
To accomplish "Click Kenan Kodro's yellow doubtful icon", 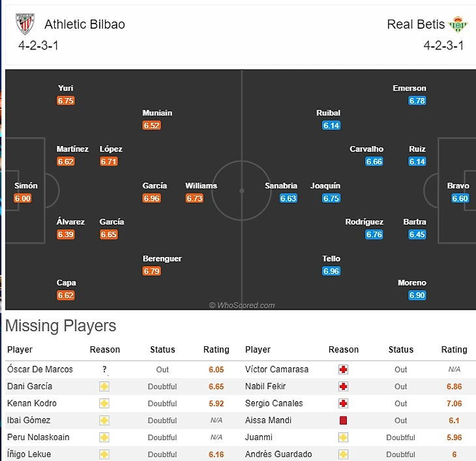I will point(104,404).
